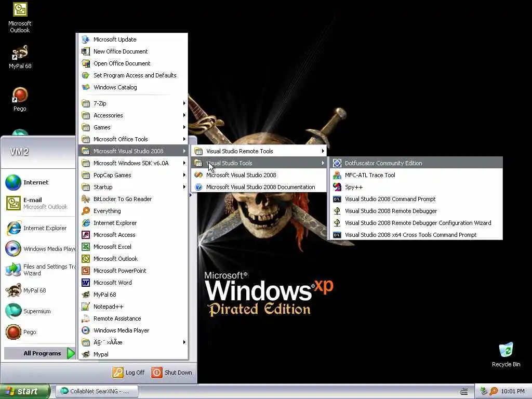Image resolution: width=532 pixels, height=399 pixels.
Task: Click Remote Assistance icon in All Programs
Action: [86, 318]
